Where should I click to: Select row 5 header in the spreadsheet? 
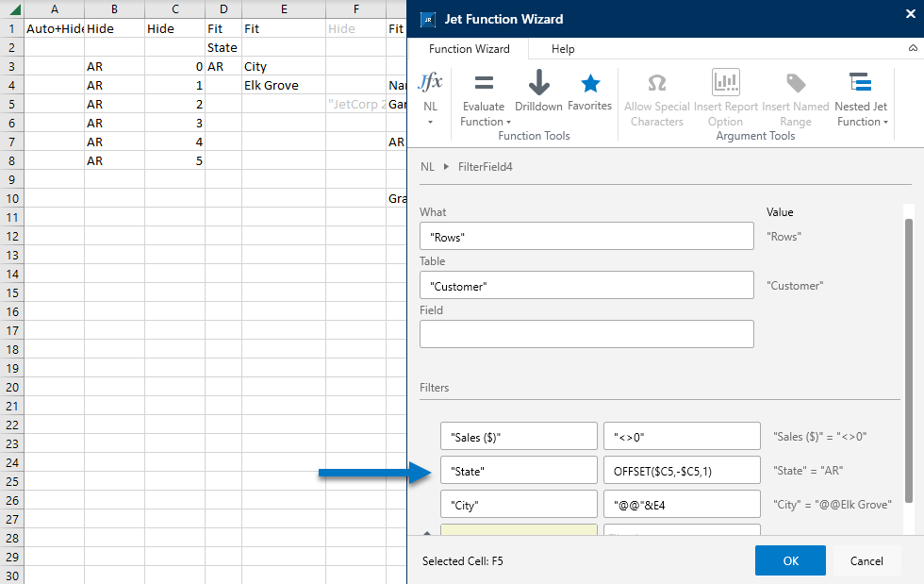(x=11, y=105)
